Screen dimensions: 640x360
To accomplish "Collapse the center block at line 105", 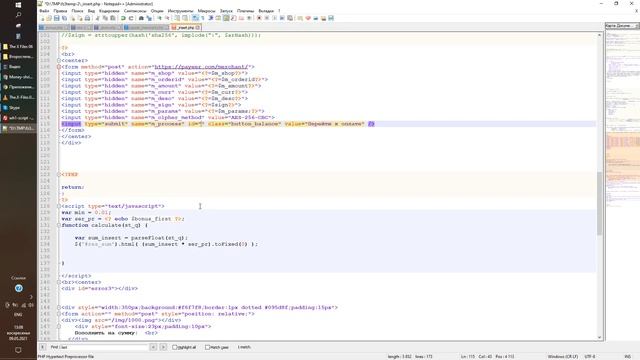I will click(59, 60).
